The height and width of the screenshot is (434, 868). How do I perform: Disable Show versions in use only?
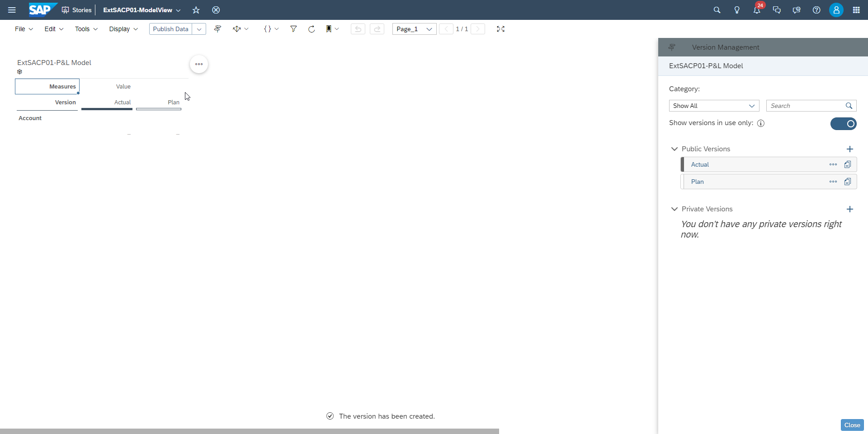[x=844, y=123]
